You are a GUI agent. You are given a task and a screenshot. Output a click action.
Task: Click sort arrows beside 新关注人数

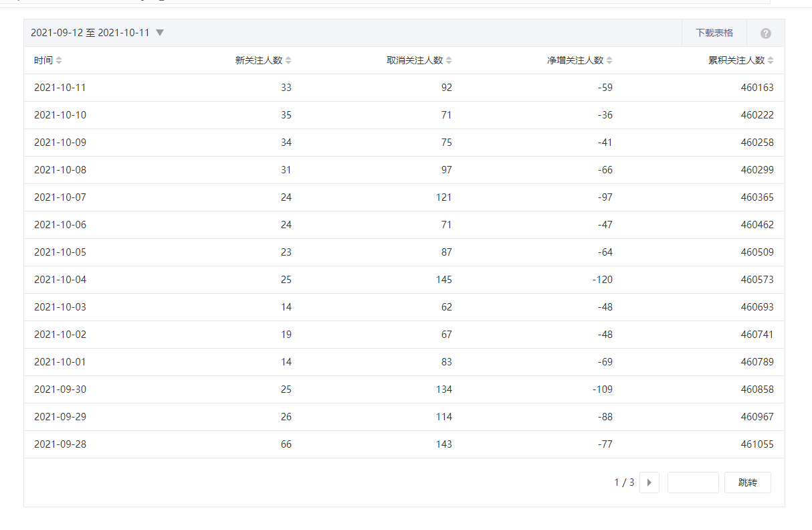(x=288, y=61)
